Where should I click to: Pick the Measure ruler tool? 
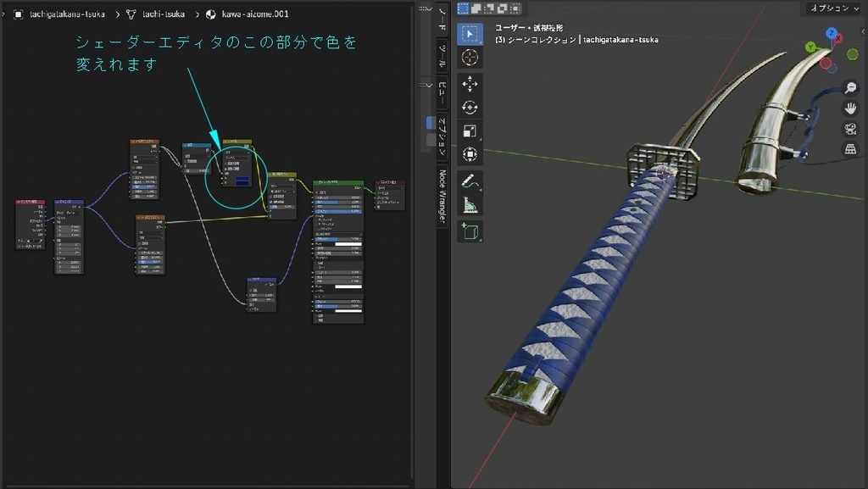[470, 205]
